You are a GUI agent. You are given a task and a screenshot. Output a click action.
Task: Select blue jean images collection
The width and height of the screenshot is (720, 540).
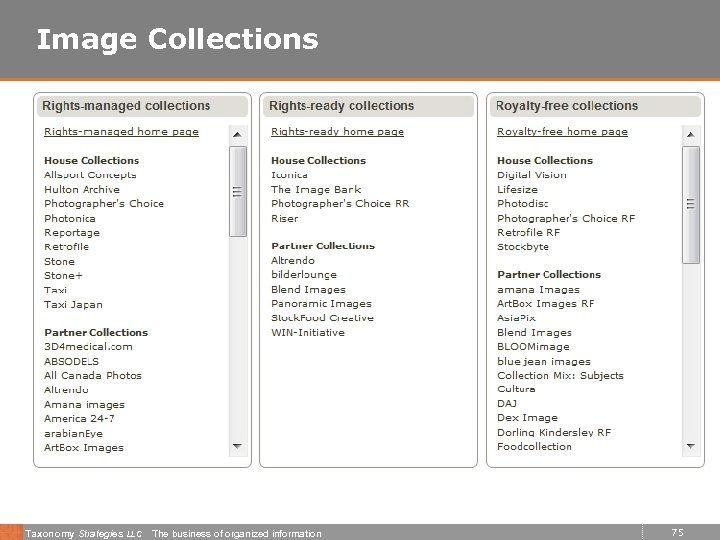click(544, 361)
